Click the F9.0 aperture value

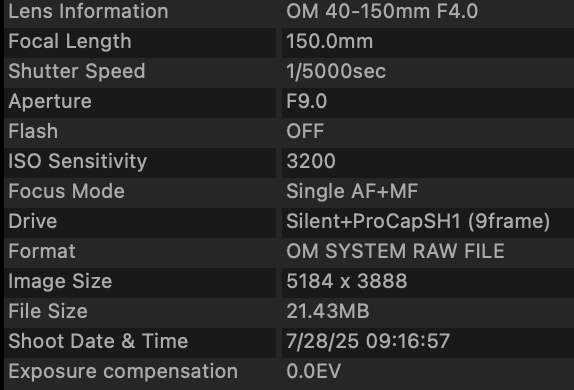(307, 101)
